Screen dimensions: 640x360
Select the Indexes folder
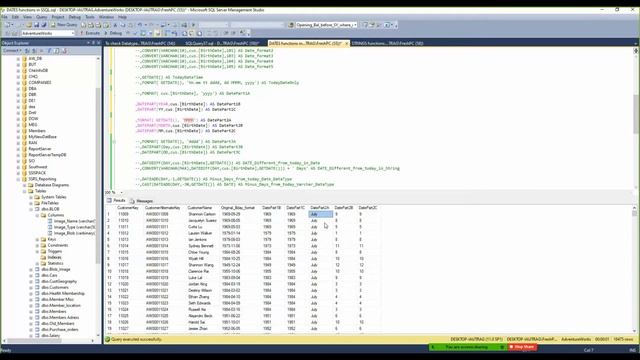pos(54,257)
